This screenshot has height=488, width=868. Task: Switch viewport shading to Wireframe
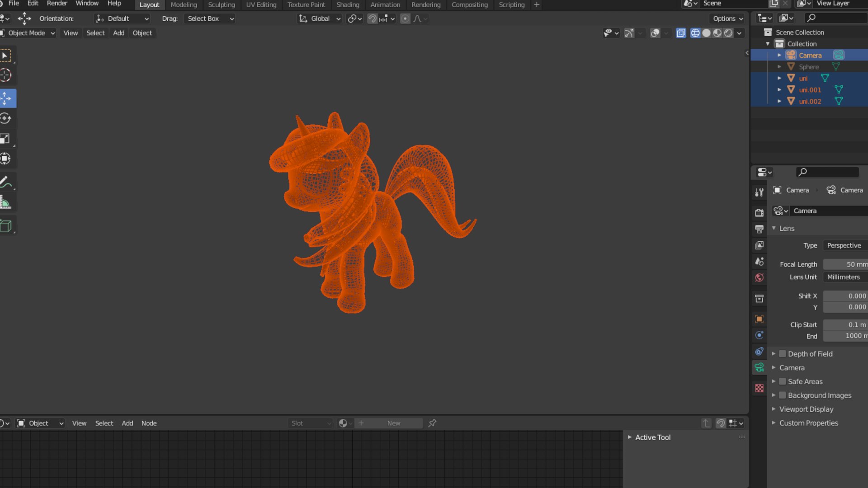(x=695, y=33)
